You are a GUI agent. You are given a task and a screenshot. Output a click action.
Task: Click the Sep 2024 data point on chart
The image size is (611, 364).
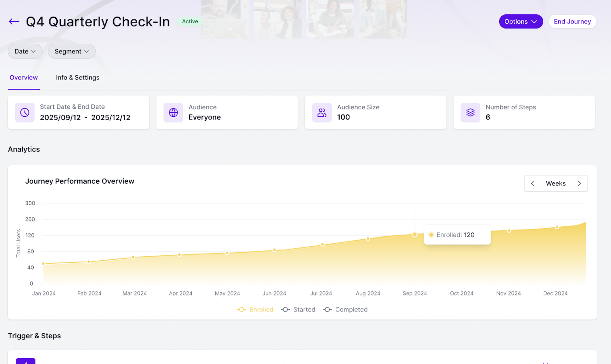click(415, 235)
